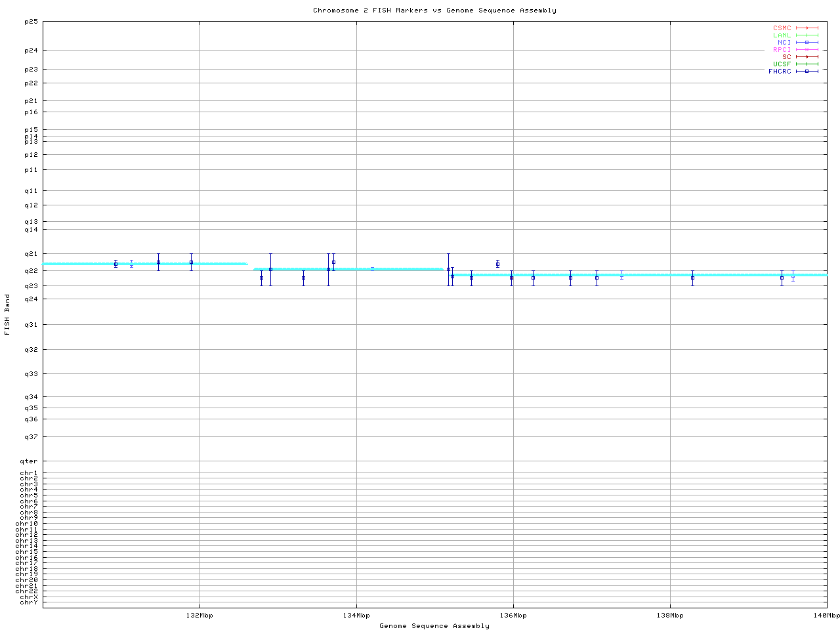Click the Genome Sequence Assembly x-axis title
This screenshot has height=630, width=840.
coord(434,626)
